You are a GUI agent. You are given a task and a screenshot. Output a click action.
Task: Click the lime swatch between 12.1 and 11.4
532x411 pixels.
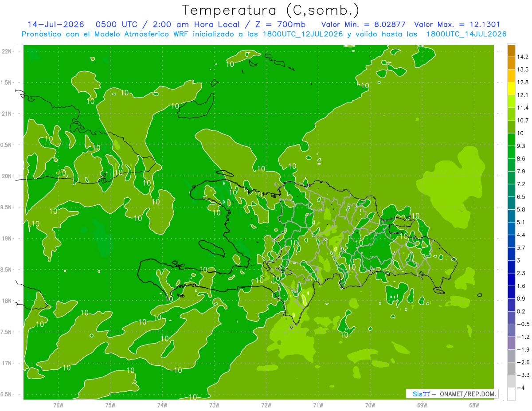[512, 101]
